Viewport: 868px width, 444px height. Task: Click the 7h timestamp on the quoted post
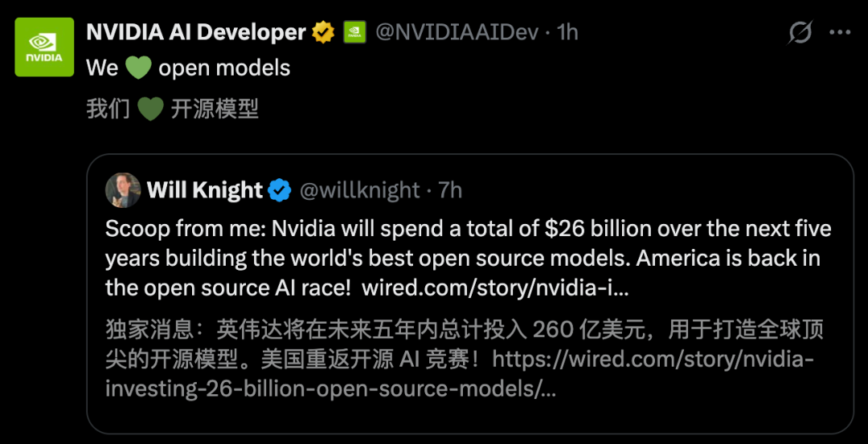(x=450, y=190)
